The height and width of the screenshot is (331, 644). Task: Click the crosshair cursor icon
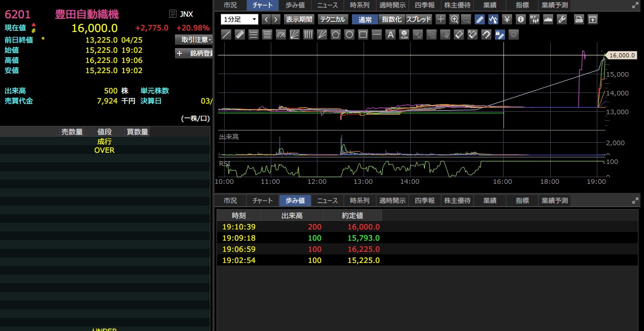[x=441, y=19]
